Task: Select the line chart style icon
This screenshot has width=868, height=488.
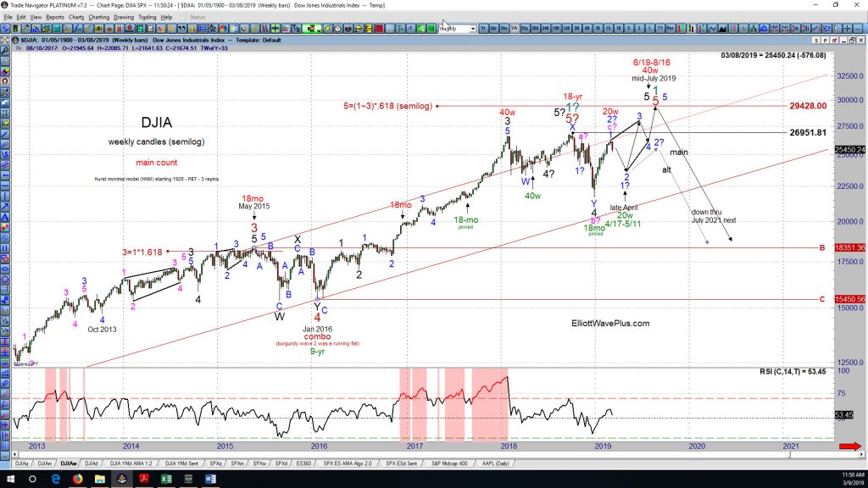Action: [712, 28]
